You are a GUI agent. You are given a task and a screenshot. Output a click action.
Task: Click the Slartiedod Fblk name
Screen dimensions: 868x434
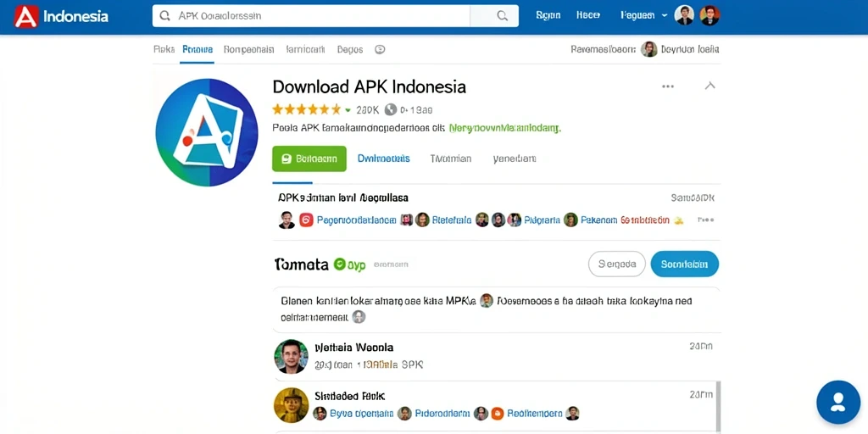pos(349,396)
